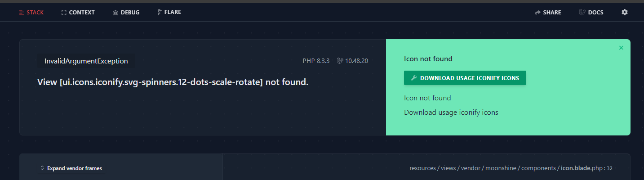Screen dimensions: 644x180
Task: Select the STACK tab label
Action: (35, 13)
